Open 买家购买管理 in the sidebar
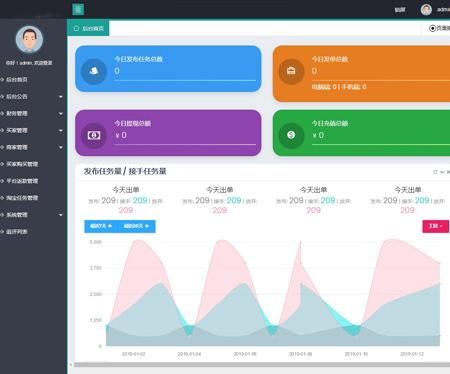 coord(22,164)
